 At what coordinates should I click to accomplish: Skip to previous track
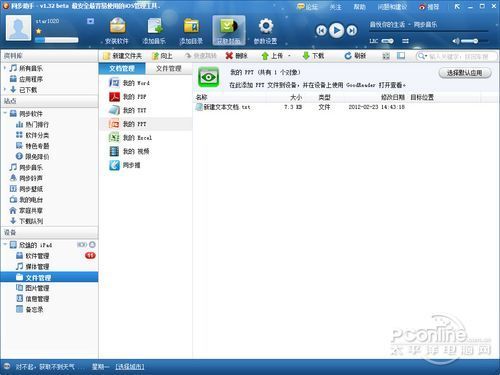point(321,31)
